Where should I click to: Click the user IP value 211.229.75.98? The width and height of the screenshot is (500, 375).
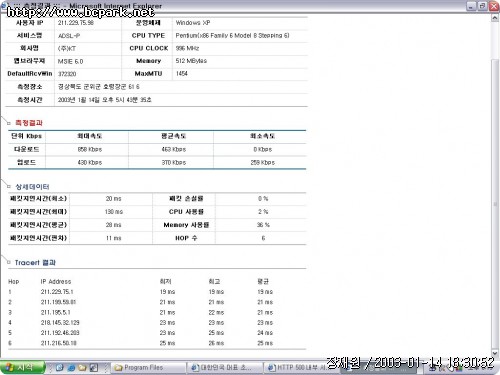coord(76,23)
